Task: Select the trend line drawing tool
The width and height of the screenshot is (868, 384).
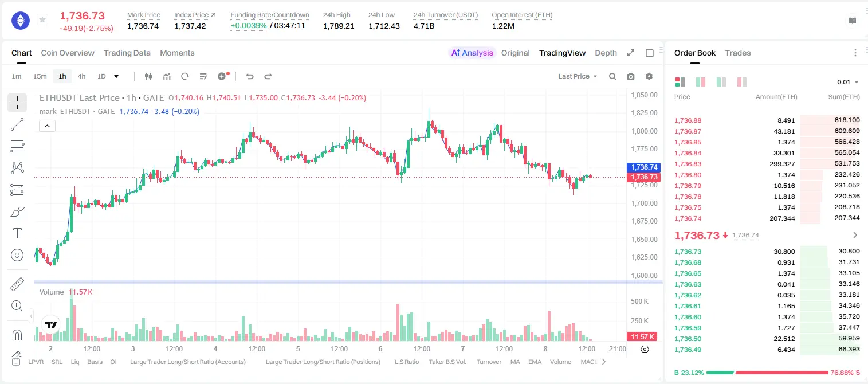Action: 17,124
